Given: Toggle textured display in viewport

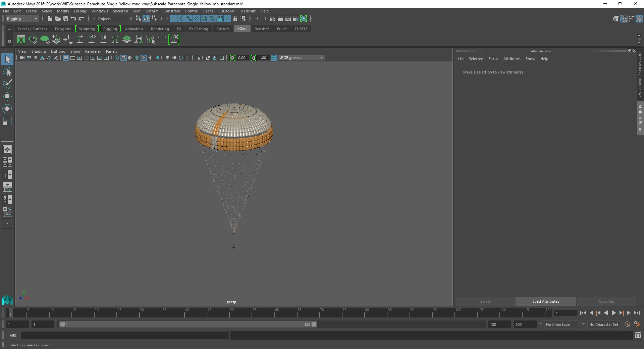Looking at the screenshot, I should pyautogui.click(x=144, y=58).
